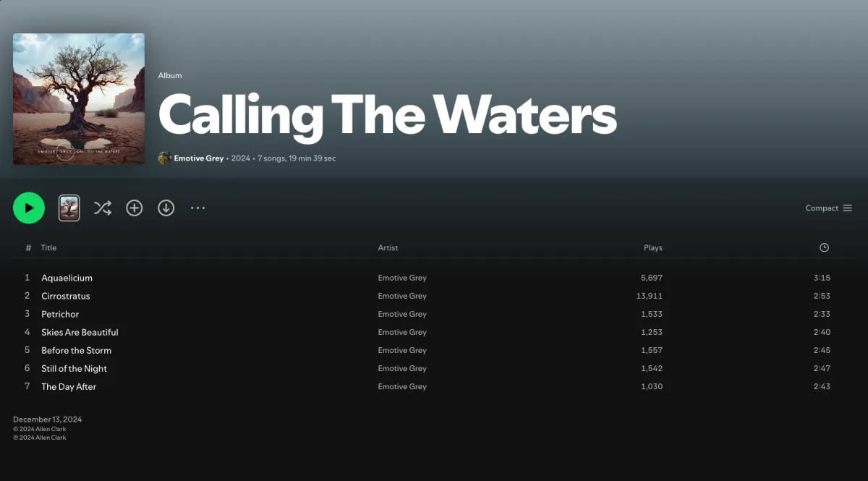
Task: Select the track Aquaelicium
Action: pyautogui.click(x=67, y=278)
